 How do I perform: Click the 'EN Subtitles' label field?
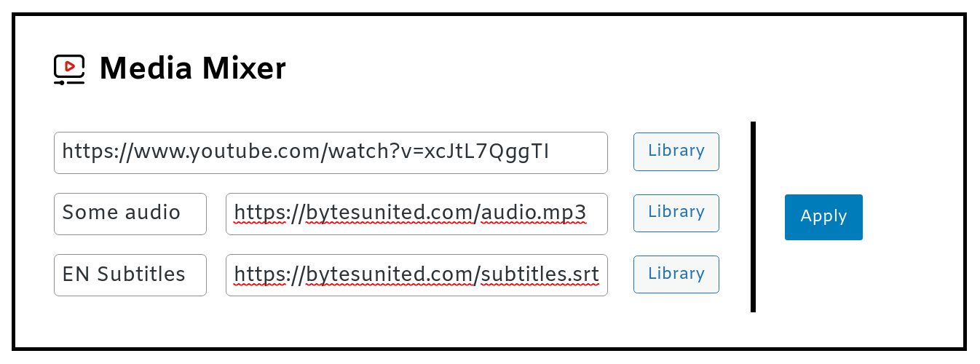(130, 274)
